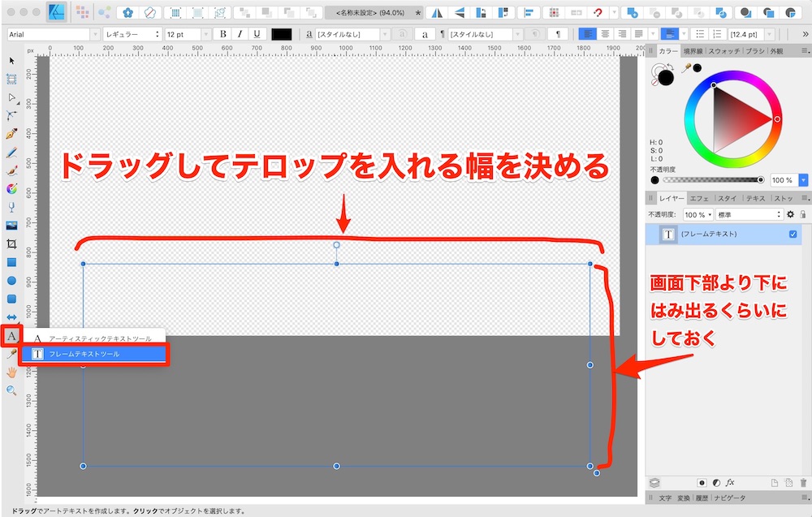The image size is (812, 517).
Task: Show more toolbar items chevron
Action: [x=806, y=34]
